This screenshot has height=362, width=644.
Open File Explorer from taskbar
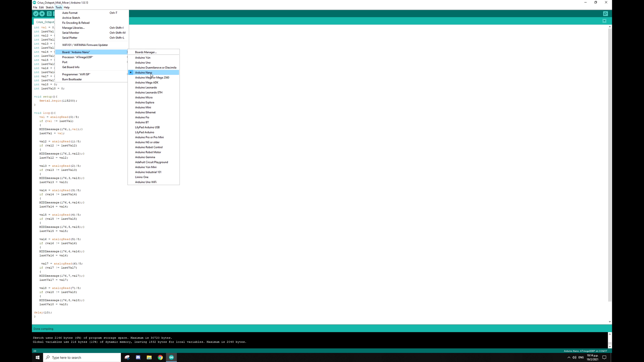click(149, 357)
